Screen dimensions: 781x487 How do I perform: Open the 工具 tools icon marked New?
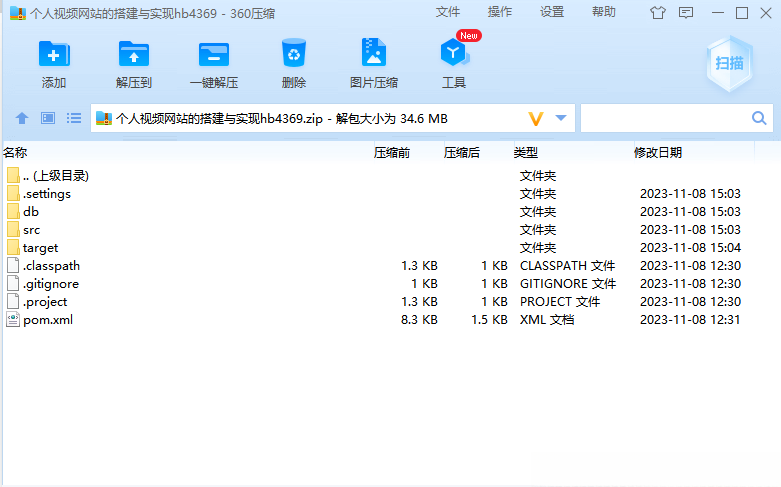click(x=455, y=52)
